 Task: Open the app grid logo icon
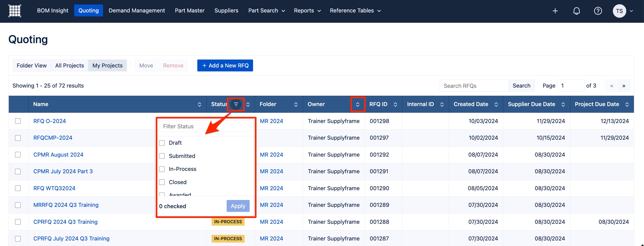(15, 11)
